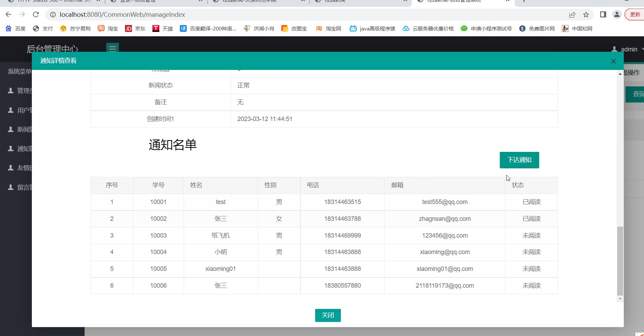Reload the page with the refresh icon
This screenshot has height=336, width=644.
tap(36, 14)
